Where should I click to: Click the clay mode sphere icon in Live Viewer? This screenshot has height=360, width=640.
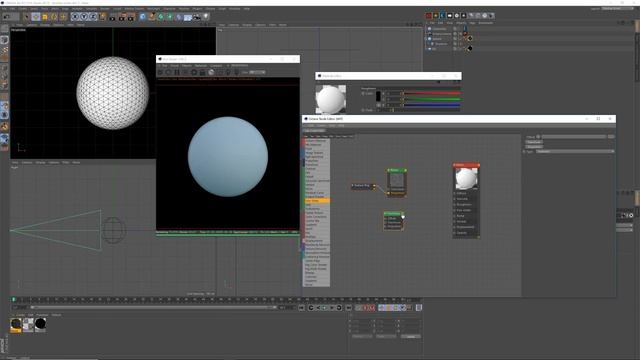click(211, 72)
